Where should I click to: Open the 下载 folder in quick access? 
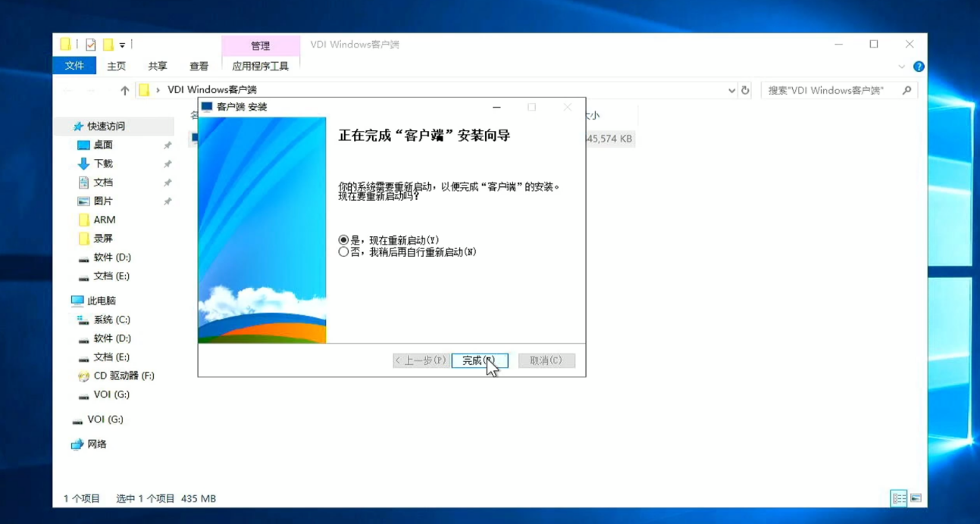tap(103, 164)
